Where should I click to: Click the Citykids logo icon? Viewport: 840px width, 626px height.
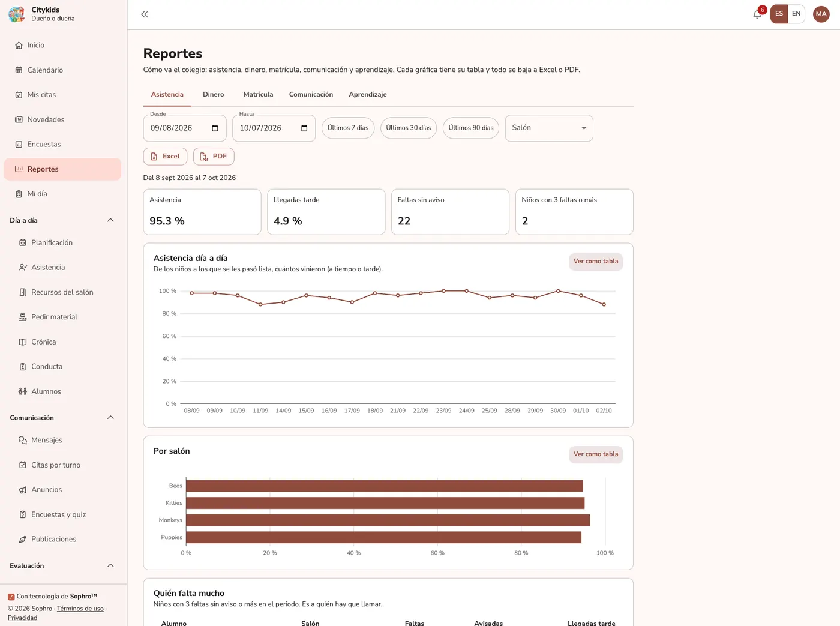coord(17,14)
